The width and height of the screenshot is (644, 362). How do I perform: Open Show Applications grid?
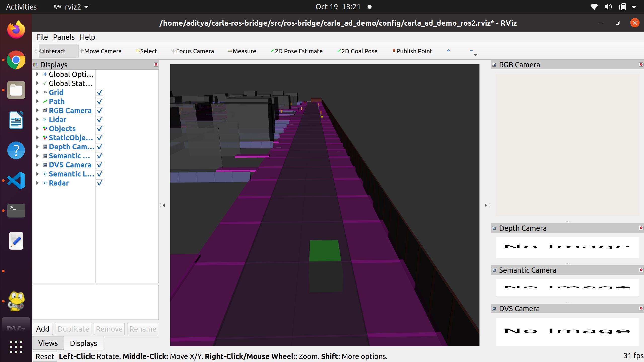click(x=16, y=347)
